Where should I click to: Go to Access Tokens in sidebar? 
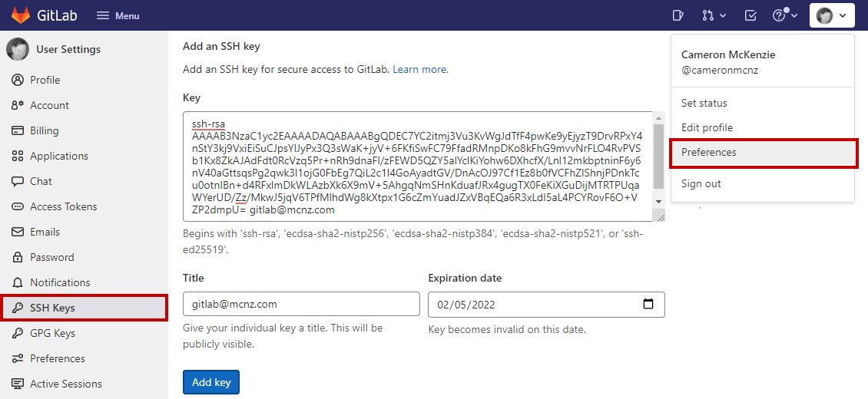[x=63, y=207]
